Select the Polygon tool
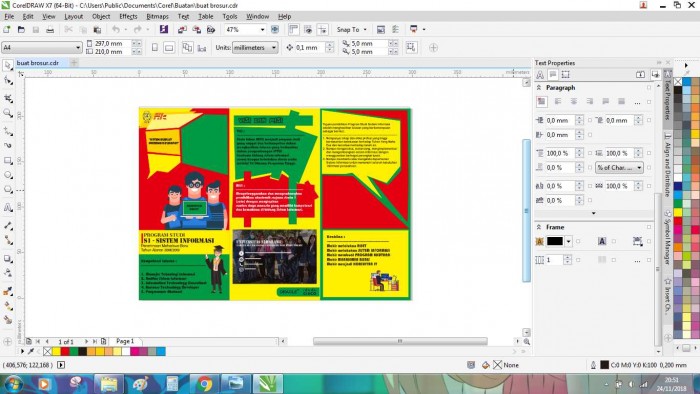This screenshot has width=700, height=394. (x=8, y=190)
